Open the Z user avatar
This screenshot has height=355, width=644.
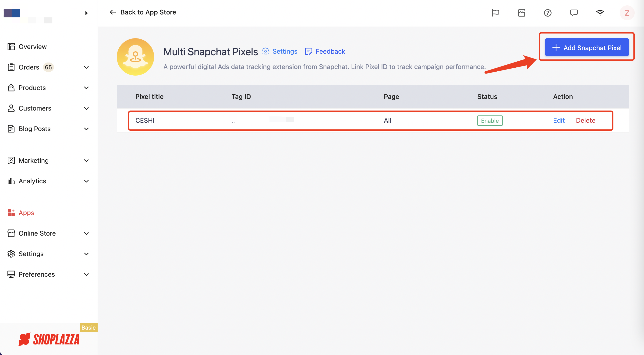click(x=627, y=13)
